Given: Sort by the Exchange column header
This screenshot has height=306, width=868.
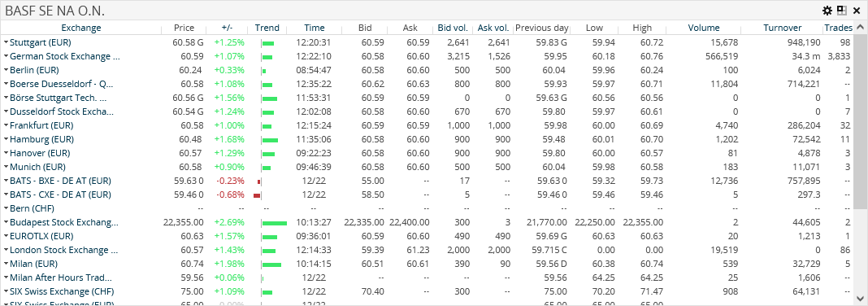Looking at the screenshot, I should (x=81, y=28).
